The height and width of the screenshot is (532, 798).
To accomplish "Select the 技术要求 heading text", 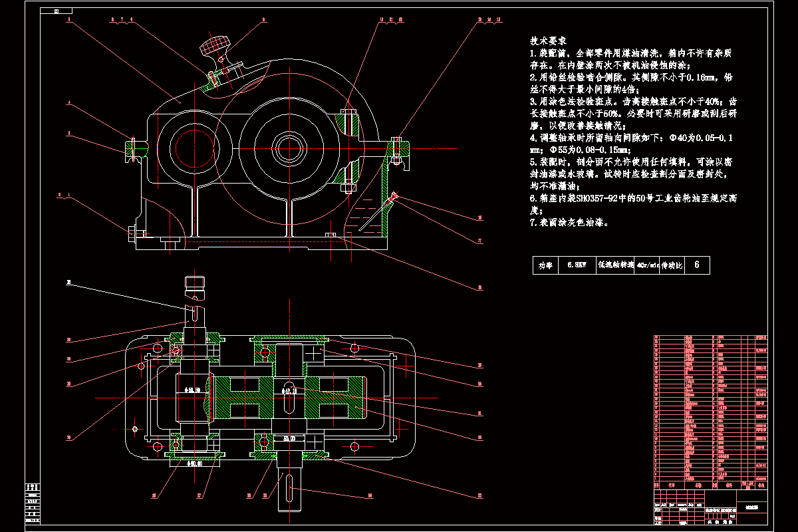I will click(548, 41).
